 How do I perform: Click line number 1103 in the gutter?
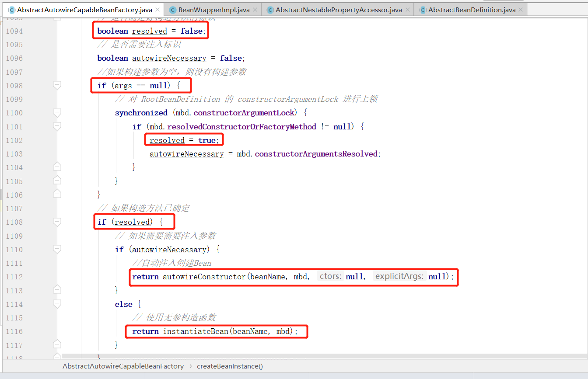[x=14, y=154]
